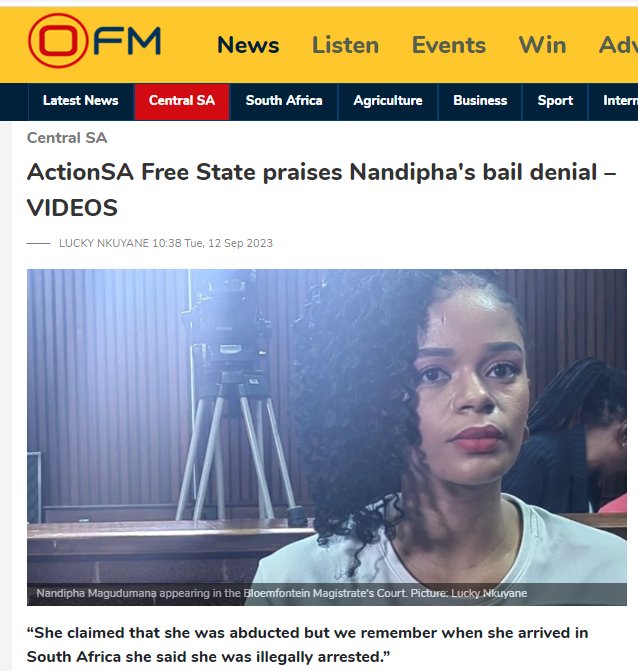Go to the Events section

coord(449,45)
